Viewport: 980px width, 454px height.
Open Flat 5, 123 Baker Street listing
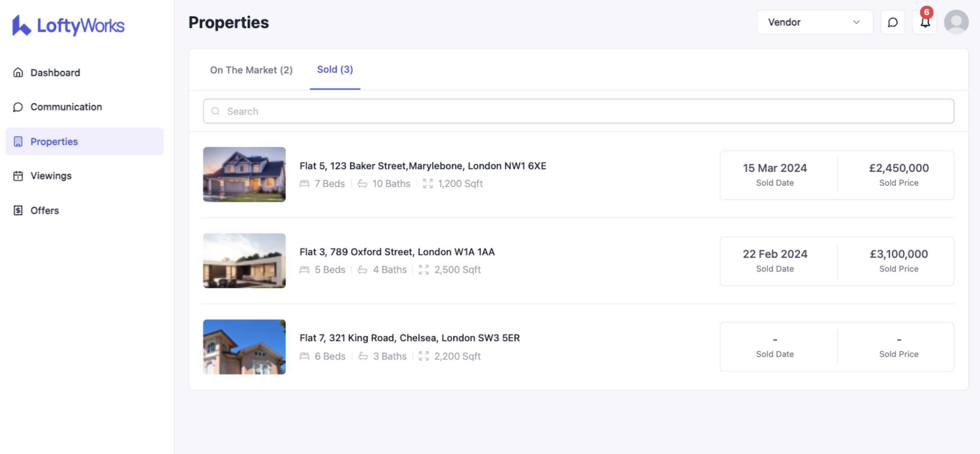422,166
